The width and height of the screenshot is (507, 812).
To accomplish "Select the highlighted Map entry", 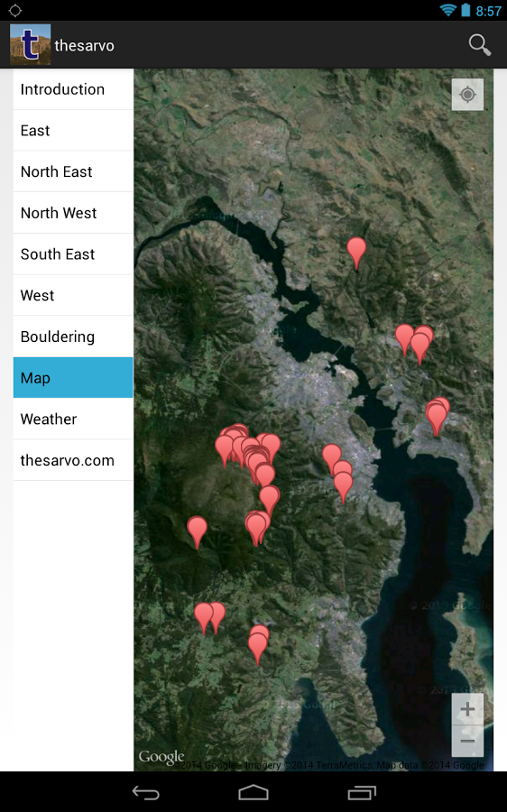I will (x=73, y=377).
